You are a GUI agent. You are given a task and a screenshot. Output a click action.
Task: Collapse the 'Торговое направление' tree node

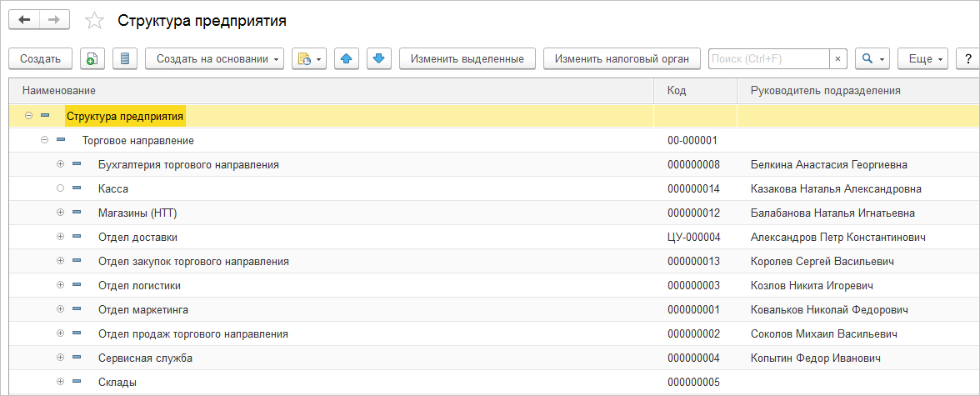44,140
